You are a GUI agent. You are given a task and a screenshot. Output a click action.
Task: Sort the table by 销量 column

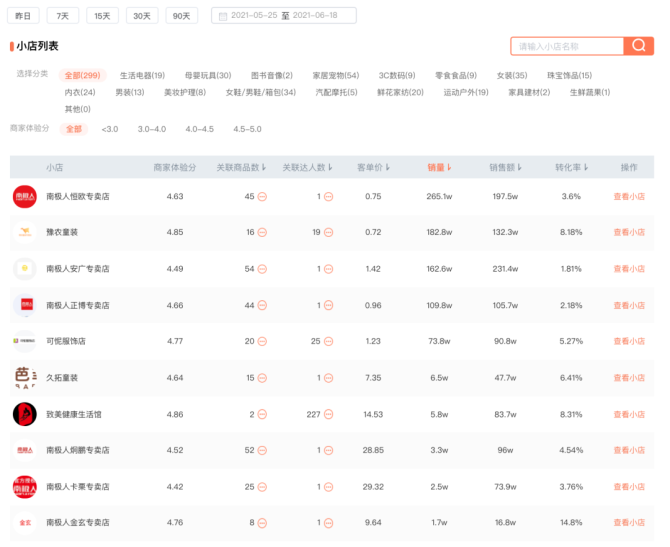coord(439,168)
